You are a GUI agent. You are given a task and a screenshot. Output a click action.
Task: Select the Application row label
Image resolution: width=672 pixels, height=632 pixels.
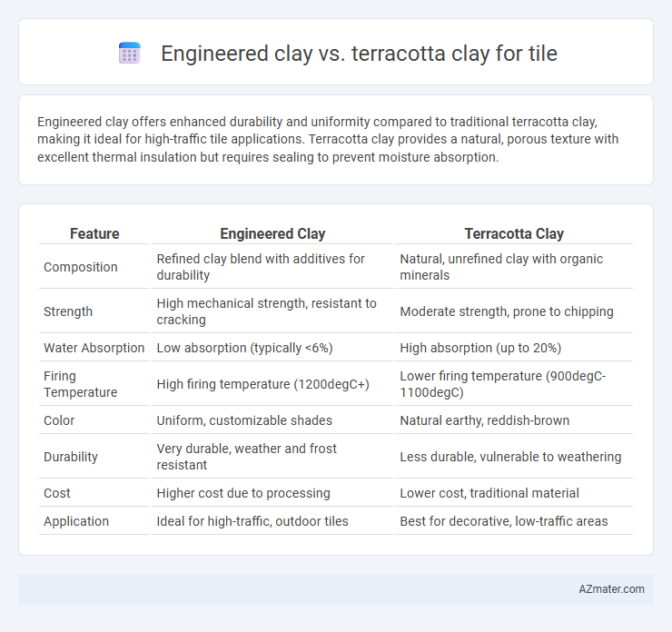point(76,521)
